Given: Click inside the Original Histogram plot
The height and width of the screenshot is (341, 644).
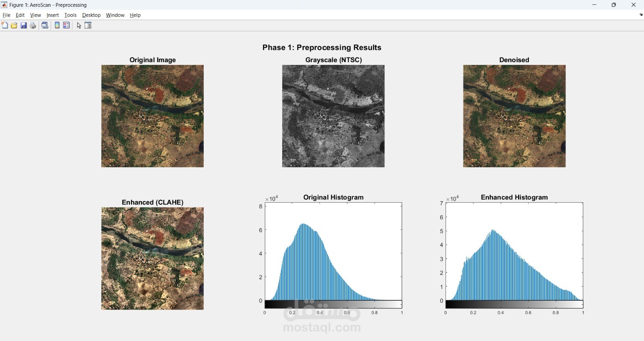Looking at the screenshot, I should coord(333,252).
